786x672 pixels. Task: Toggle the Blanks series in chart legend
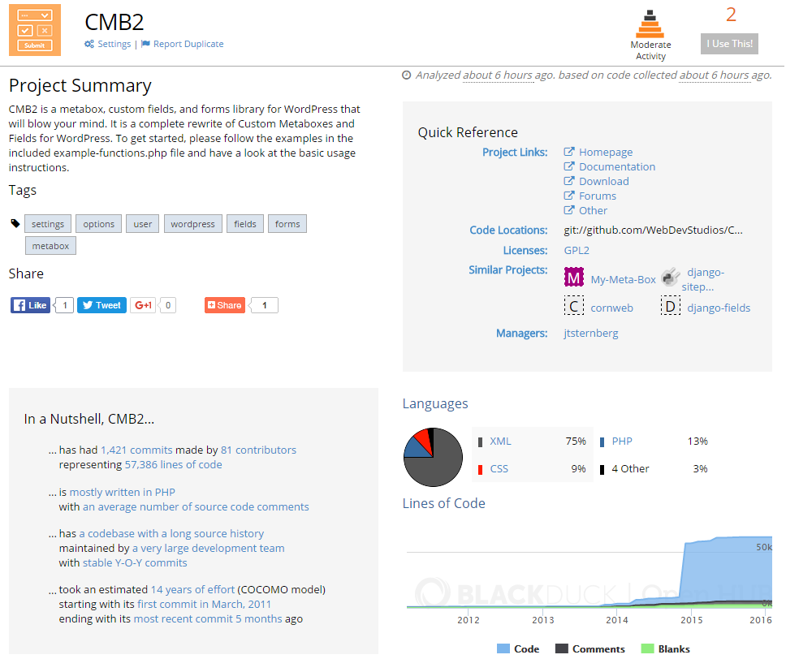665,649
